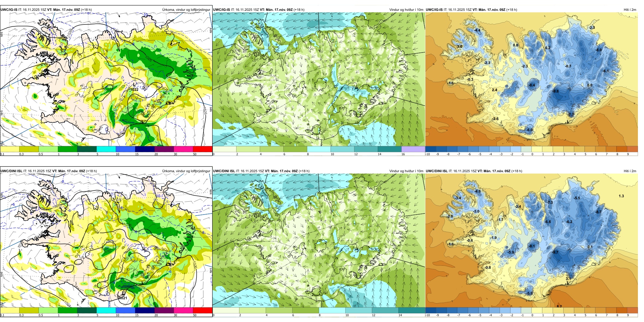Open the UWC/DINI ISL precipitation and pressure map
Screen dimensions: 644x322
point(106,240)
